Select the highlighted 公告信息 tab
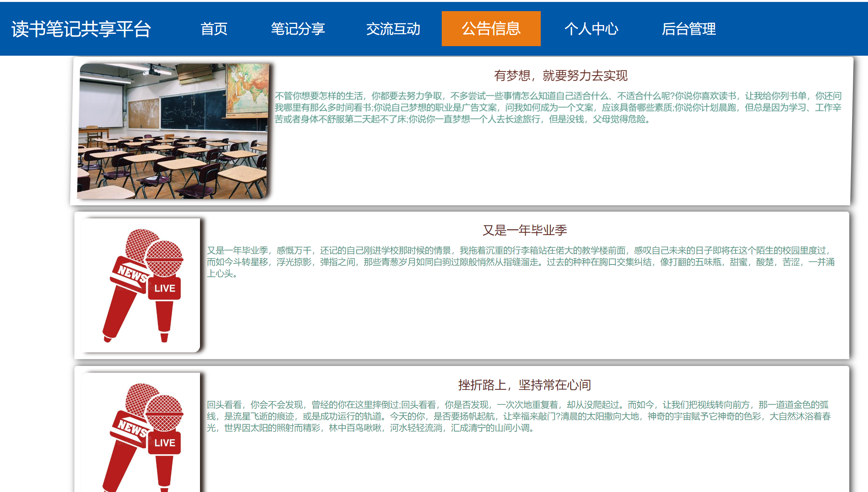Image resolution: width=868 pixels, height=492 pixels. [491, 29]
